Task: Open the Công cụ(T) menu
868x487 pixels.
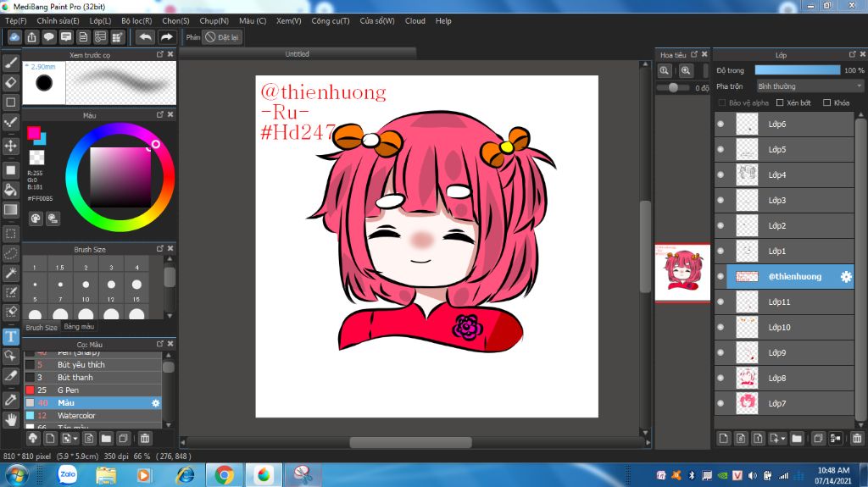Action: [331, 21]
